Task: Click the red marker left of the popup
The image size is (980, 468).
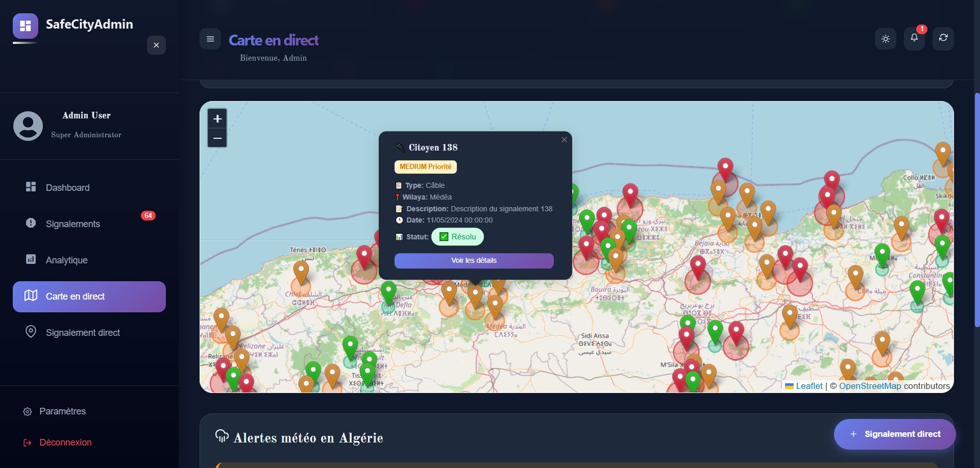Action: 364,257
